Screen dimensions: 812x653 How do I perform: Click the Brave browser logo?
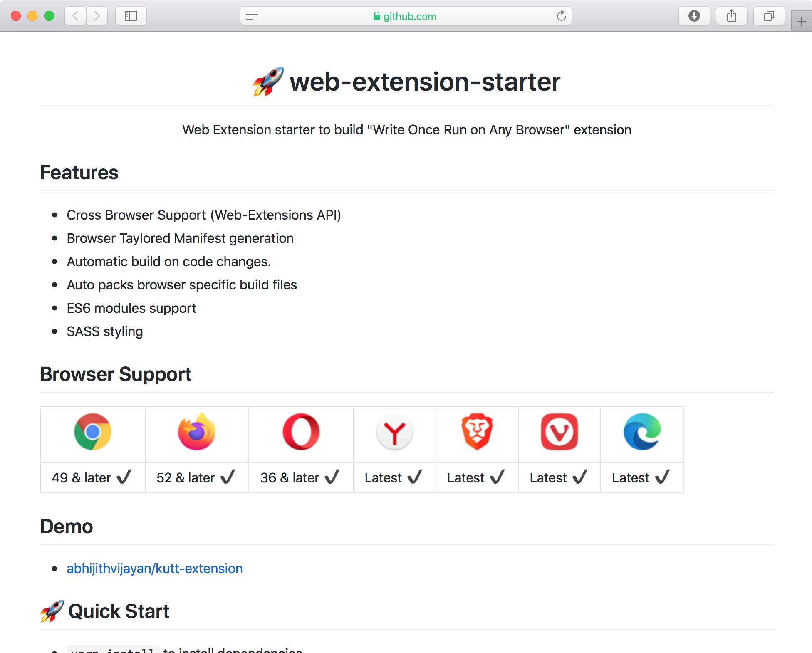(477, 432)
